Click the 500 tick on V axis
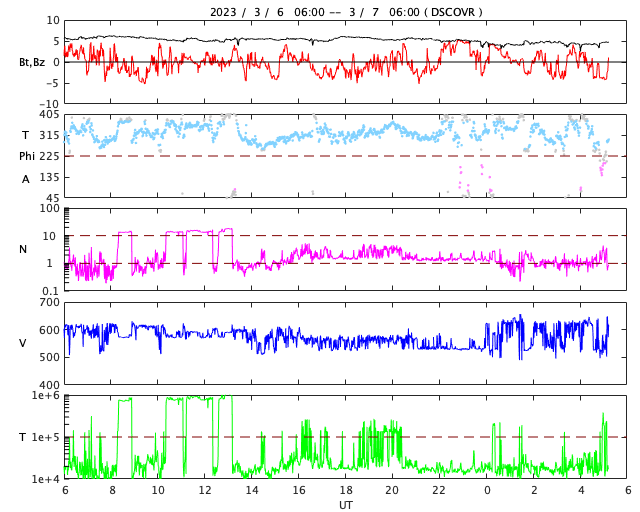 click(49, 357)
